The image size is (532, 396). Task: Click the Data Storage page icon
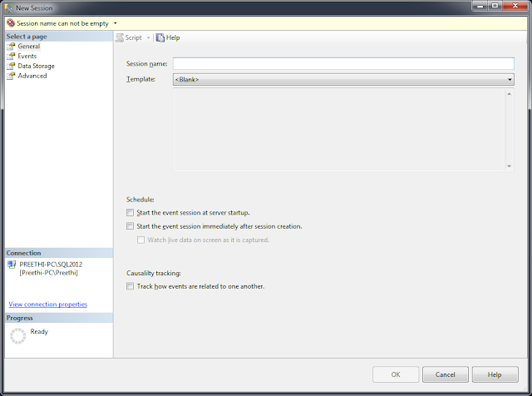coord(11,67)
